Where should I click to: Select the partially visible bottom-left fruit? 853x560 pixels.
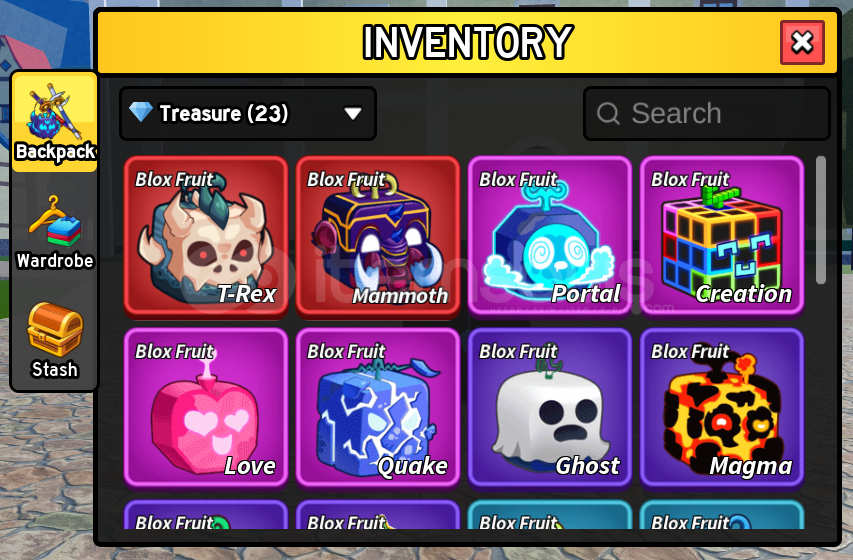click(x=206, y=515)
